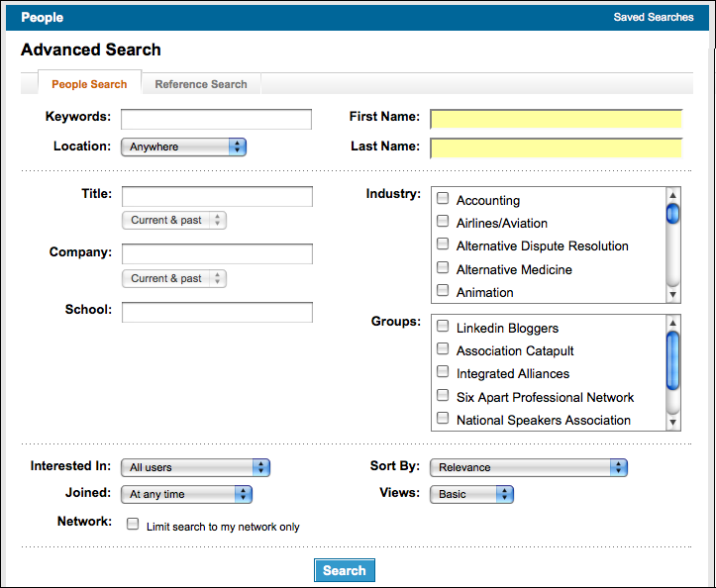Expand the Joined At any time dropdown
Image resolution: width=716 pixels, height=588 pixels.
coord(186,494)
